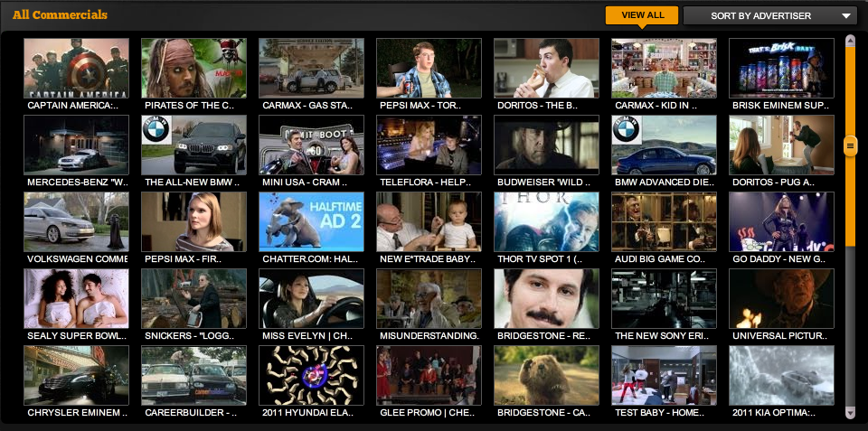The image size is (868, 431).
Task: Click the 'BRISK EMINEM SUP' title text
Action: tap(781, 105)
